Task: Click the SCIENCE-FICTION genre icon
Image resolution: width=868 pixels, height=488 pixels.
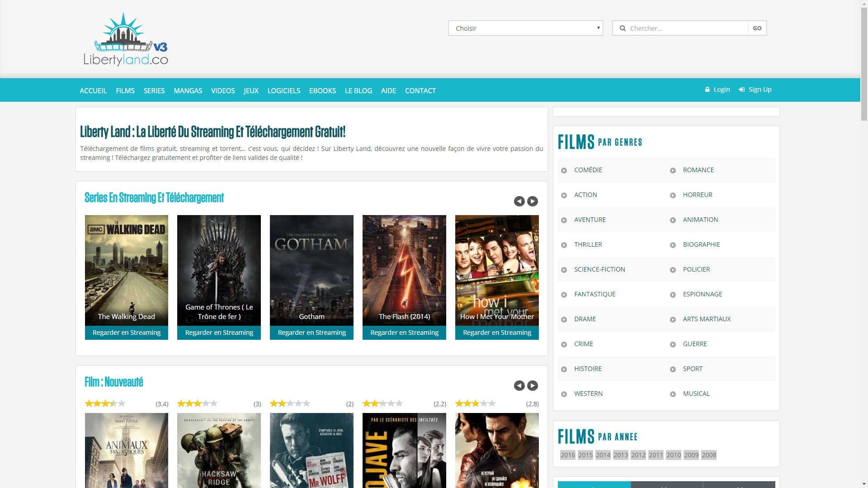Action: 565,269
